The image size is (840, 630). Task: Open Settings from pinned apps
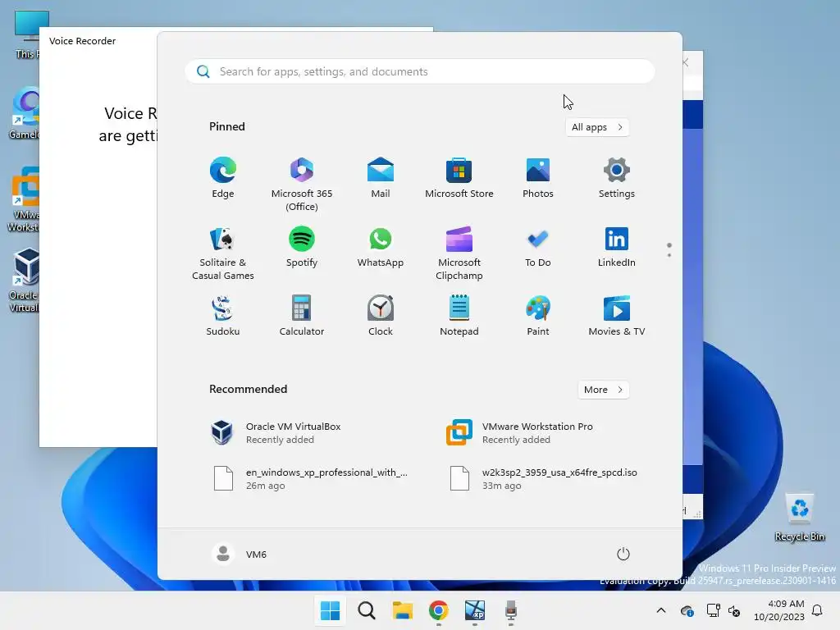tap(617, 178)
